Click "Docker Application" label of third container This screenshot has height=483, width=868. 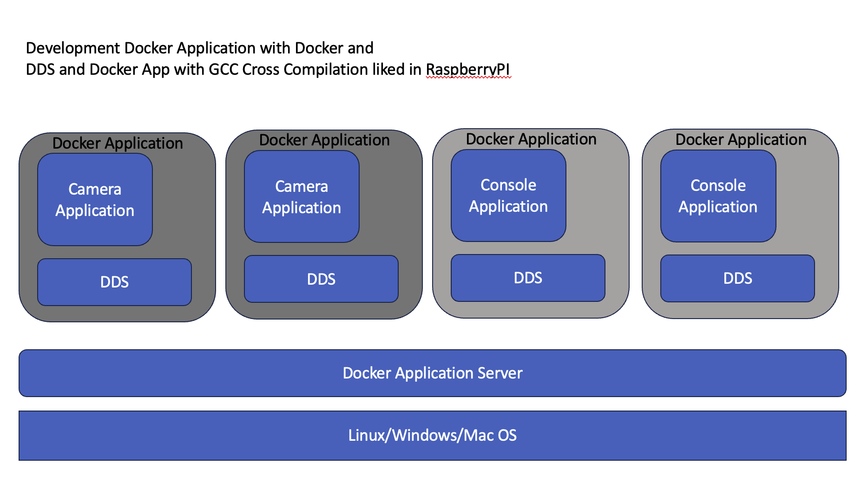click(531, 139)
